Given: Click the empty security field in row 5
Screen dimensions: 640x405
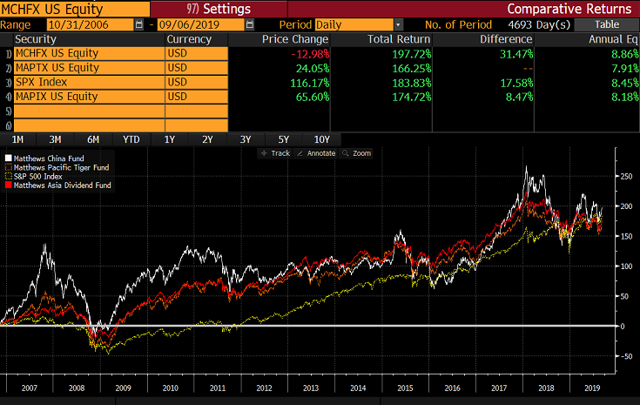Looking at the screenshot, I should [89, 111].
